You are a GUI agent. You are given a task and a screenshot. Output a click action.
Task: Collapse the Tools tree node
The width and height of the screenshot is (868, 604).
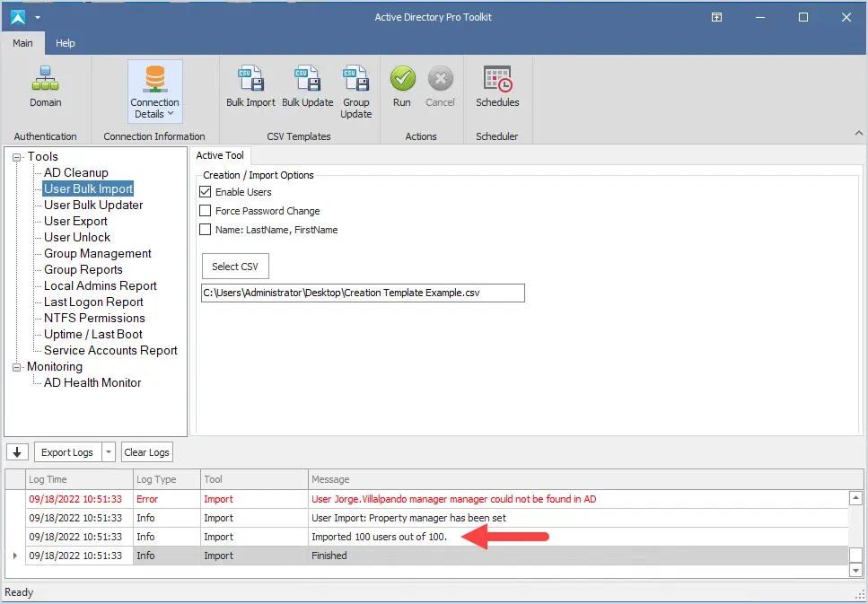pyautogui.click(x=17, y=157)
